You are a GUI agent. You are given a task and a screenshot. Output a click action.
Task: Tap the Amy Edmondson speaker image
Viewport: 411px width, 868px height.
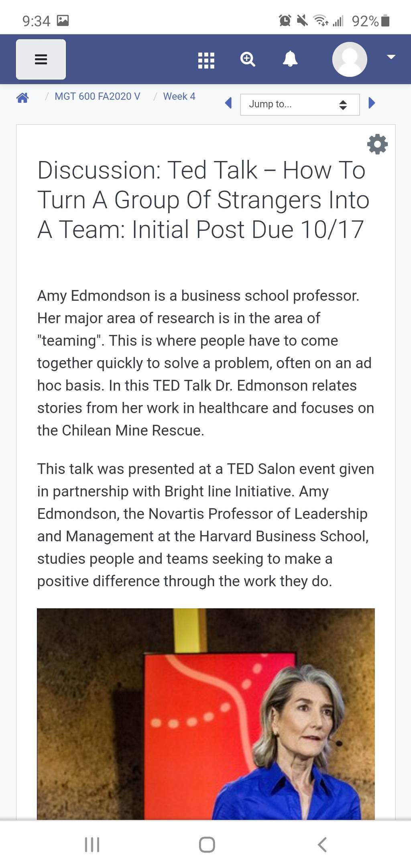pos(206,714)
